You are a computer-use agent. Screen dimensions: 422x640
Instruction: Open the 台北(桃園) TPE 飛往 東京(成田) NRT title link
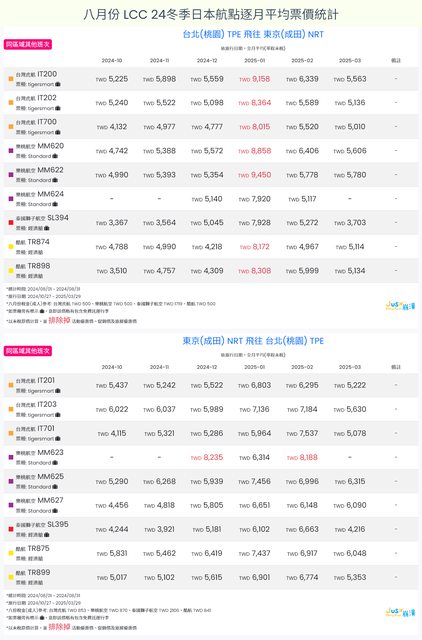(x=253, y=34)
